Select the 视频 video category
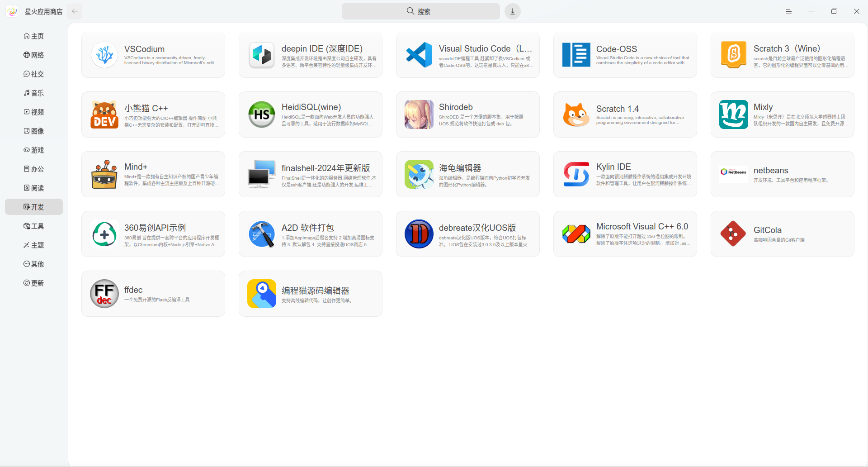 pos(34,112)
